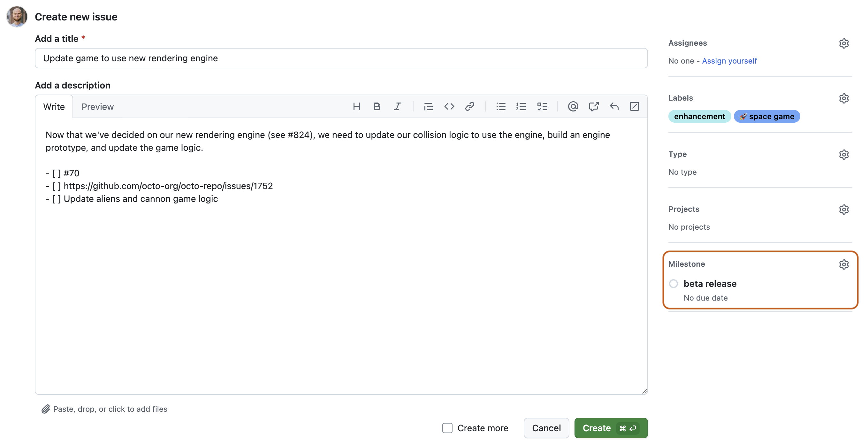The height and width of the screenshot is (444, 868).
Task: Switch to the Preview tab
Action: coord(97,107)
